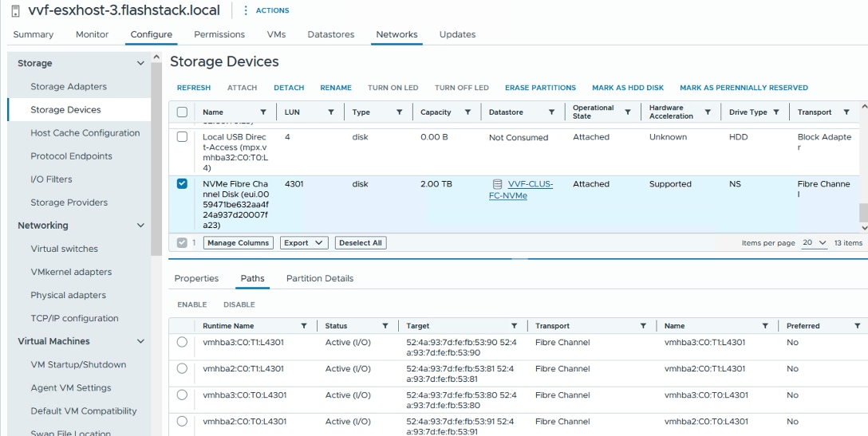The width and height of the screenshot is (868, 436).
Task: Click the Manage Columns button
Action: [238, 243]
